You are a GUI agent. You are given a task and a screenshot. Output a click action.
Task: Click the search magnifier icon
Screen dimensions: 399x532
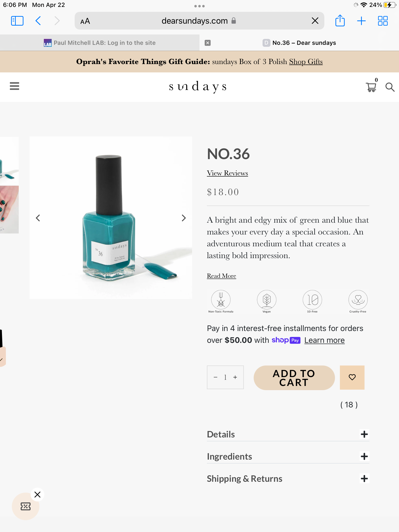[x=390, y=87]
